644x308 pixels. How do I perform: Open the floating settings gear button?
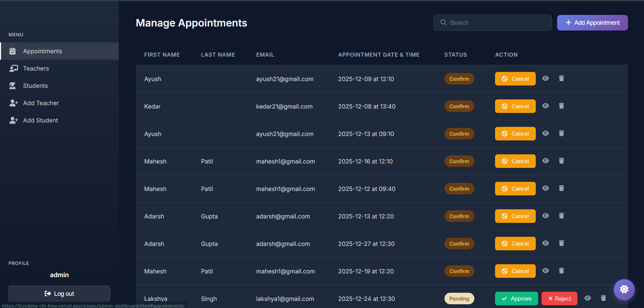pyautogui.click(x=624, y=289)
